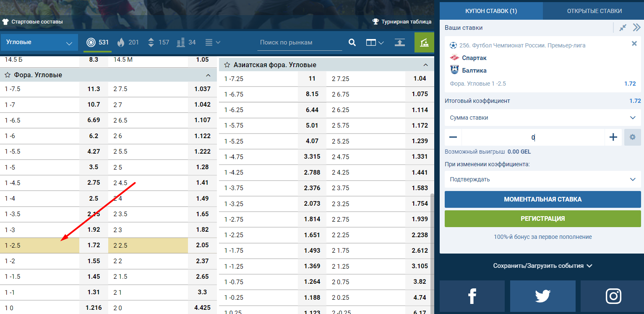This screenshot has height=314, width=644.
Task: Collapse the Азиатская фора. Угловые section
Action: [425, 65]
